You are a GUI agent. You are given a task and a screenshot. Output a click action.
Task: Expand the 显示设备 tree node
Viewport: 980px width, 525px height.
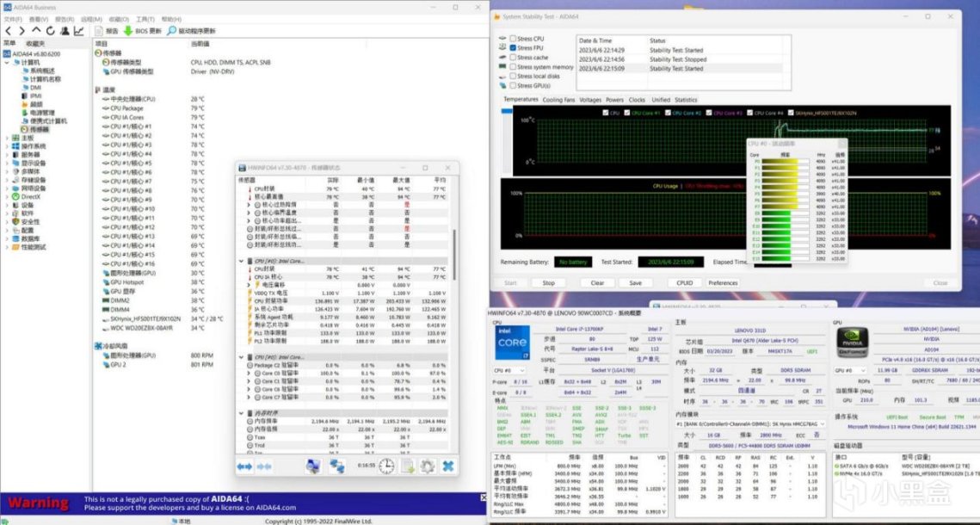click(8, 164)
